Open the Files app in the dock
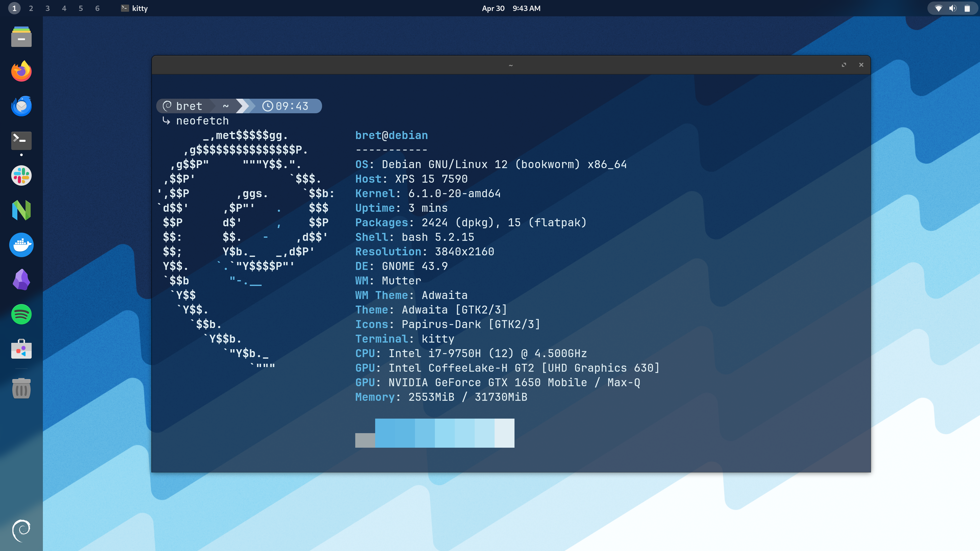980x551 pixels. (x=21, y=37)
